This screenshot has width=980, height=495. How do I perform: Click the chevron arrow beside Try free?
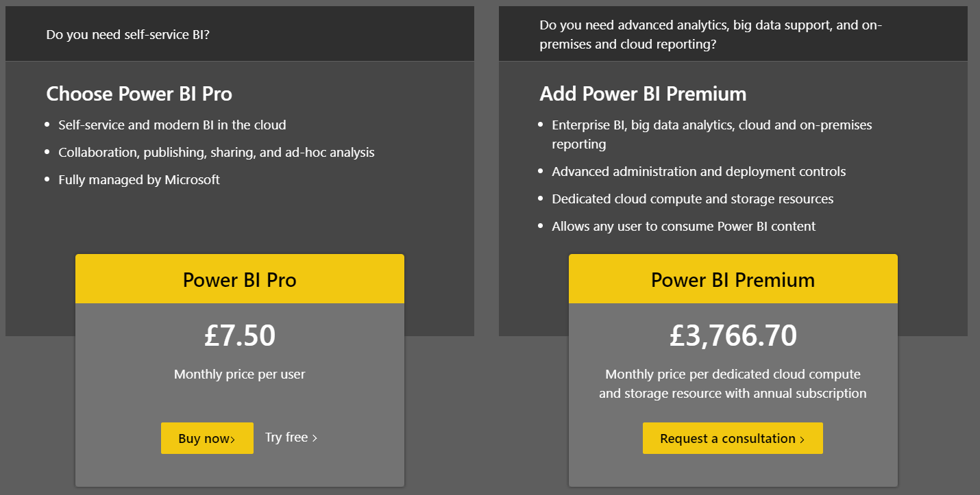[315, 438]
